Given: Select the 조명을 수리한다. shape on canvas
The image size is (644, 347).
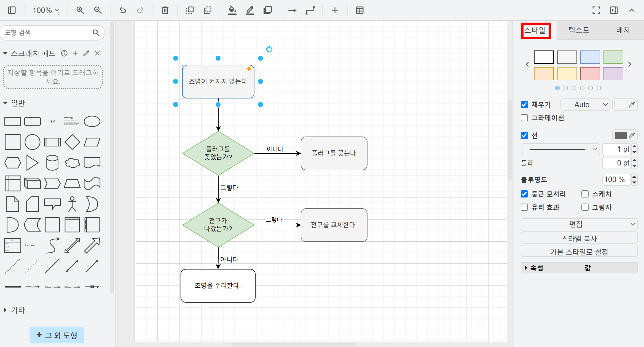Looking at the screenshot, I should pyautogui.click(x=218, y=285).
